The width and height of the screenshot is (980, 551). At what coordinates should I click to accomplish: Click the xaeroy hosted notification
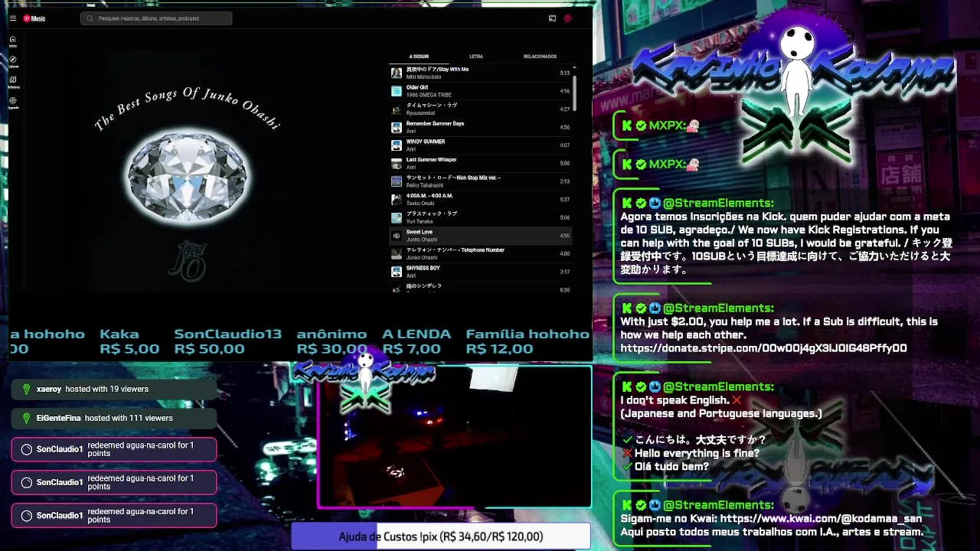point(113,390)
